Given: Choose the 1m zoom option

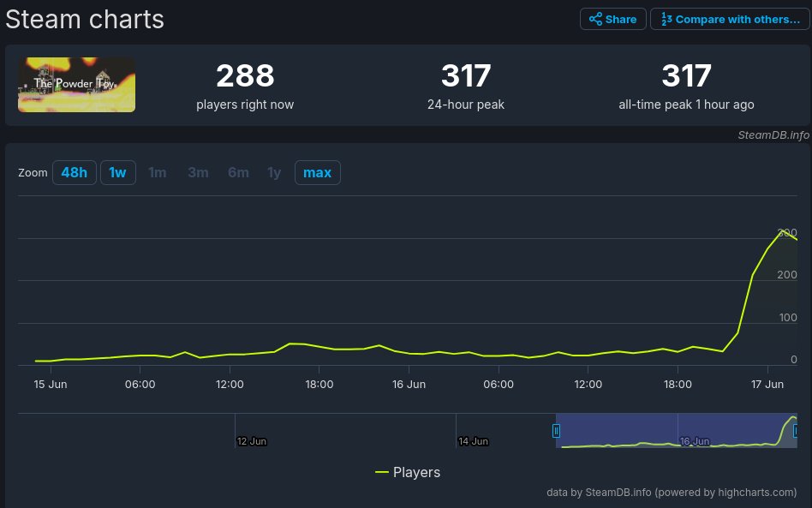Looking at the screenshot, I should tap(158, 172).
